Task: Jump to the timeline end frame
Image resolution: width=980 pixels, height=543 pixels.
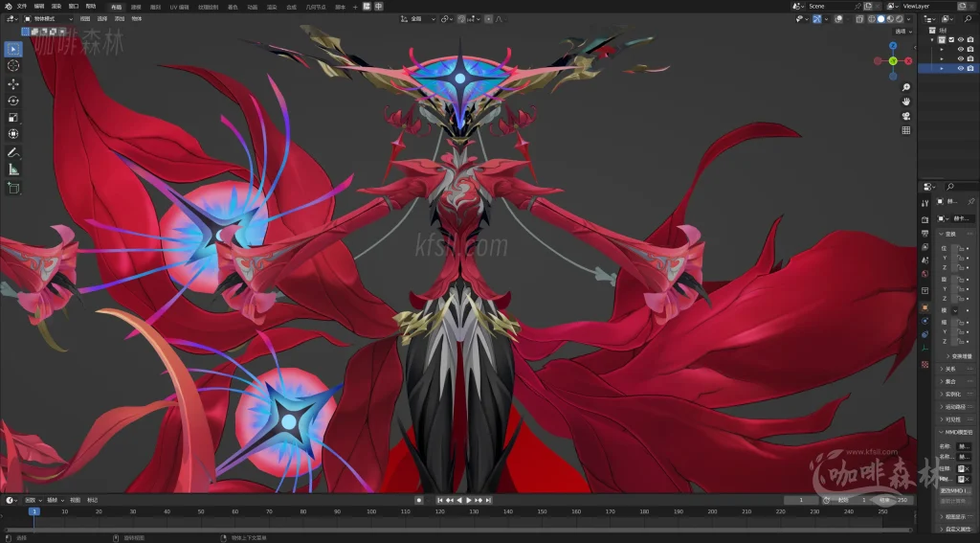Action: (489, 500)
